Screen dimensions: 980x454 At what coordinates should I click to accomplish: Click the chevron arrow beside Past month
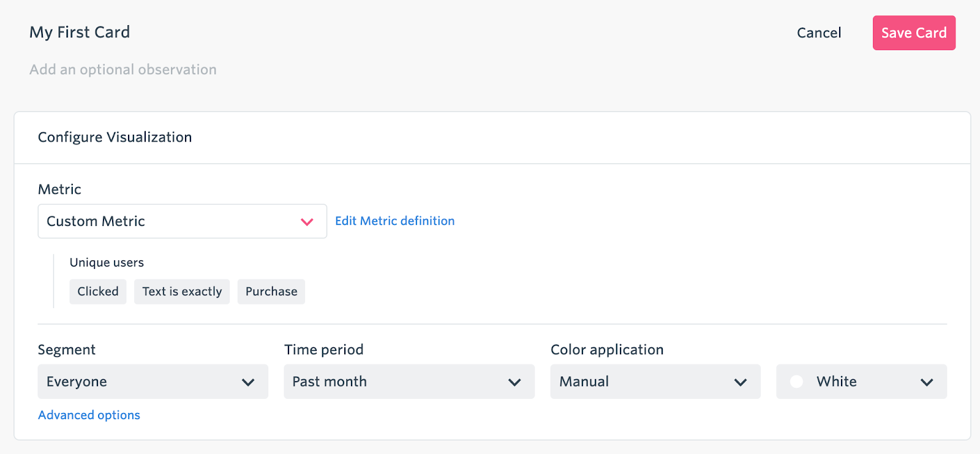pyautogui.click(x=514, y=382)
